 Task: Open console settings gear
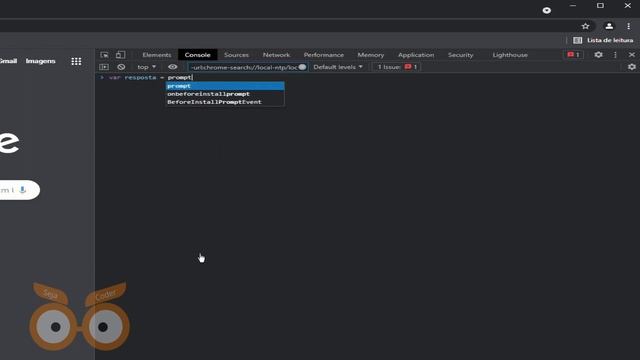click(632, 67)
